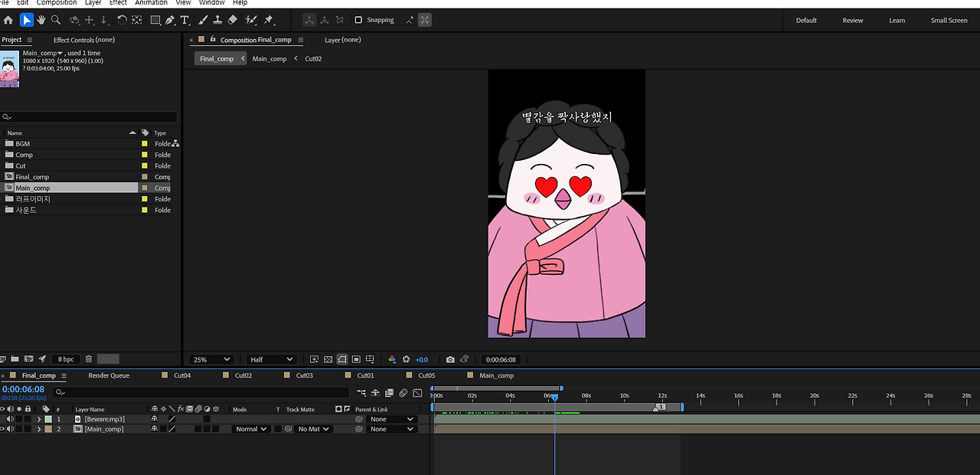Image resolution: width=980 pixels, height=475 pixels.
Task: Select the Eraser tool
Action: pyautogui.click(x=233, y=20)
